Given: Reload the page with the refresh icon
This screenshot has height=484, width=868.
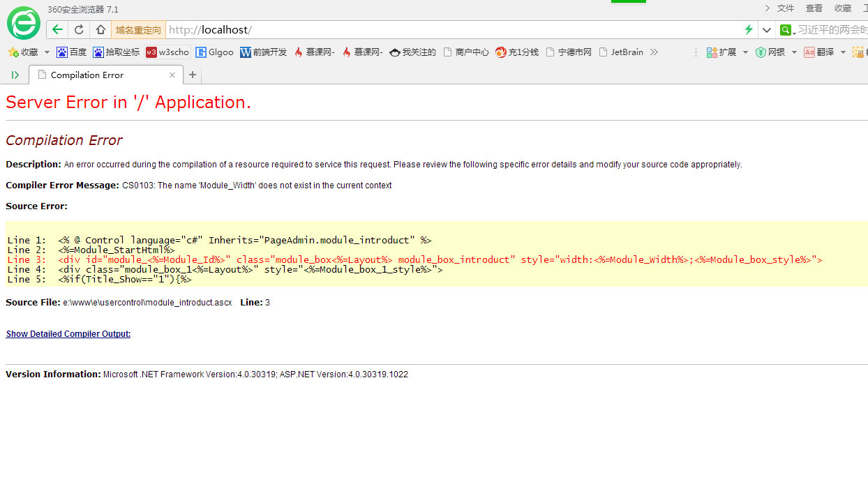Looking at the screenshot, I should pos(79,29).
